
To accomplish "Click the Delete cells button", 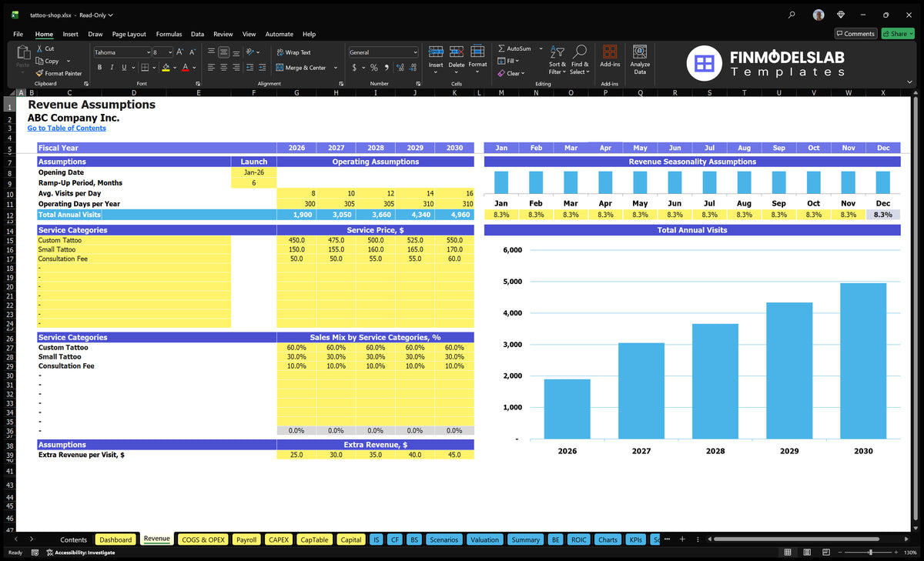I will click(457, 58).
